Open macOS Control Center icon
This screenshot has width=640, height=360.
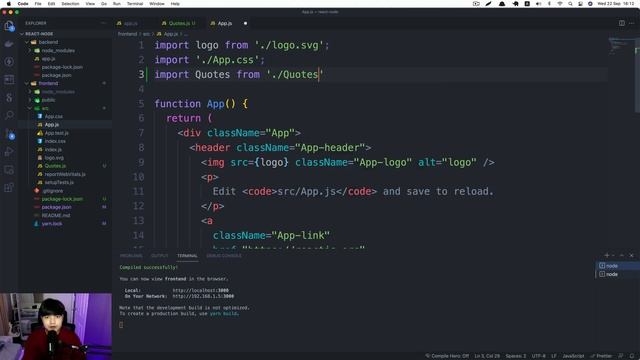[x=580, y=4]
